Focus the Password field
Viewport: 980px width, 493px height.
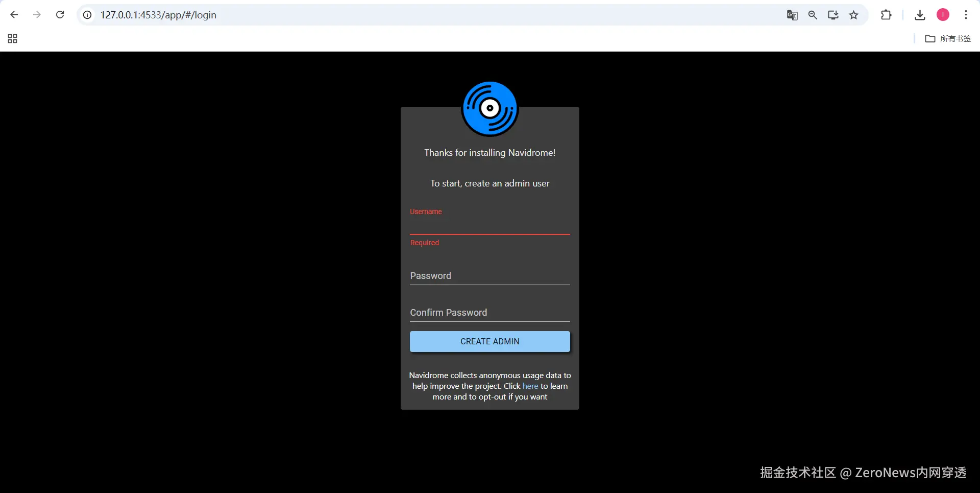(490, 275)
